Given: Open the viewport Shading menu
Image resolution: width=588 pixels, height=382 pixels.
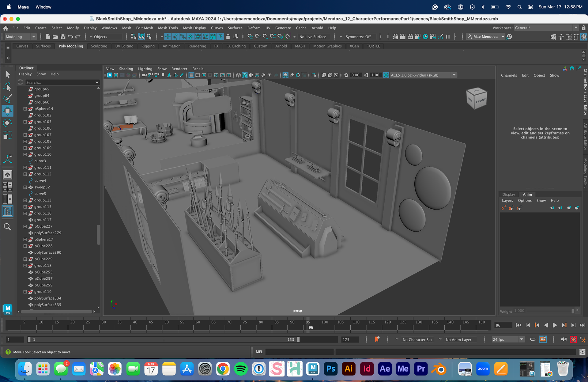Looking at the screenshot, I should tap(126, 69).
